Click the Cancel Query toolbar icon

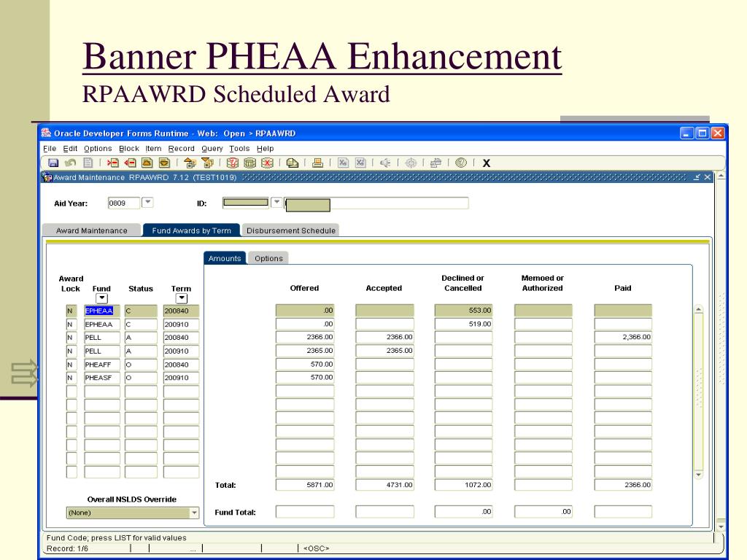[267, 163]
